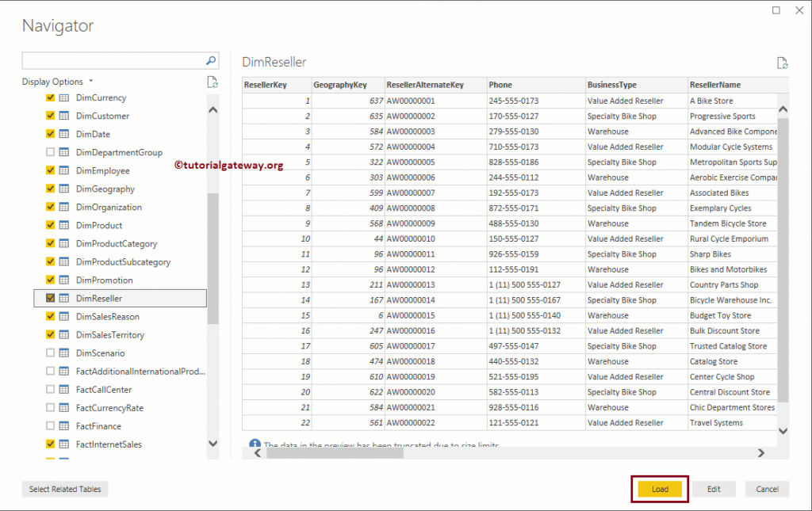Enable the DimScenario checkbox
The height and width of the screenshot is (511, 812).
[50, 353]
